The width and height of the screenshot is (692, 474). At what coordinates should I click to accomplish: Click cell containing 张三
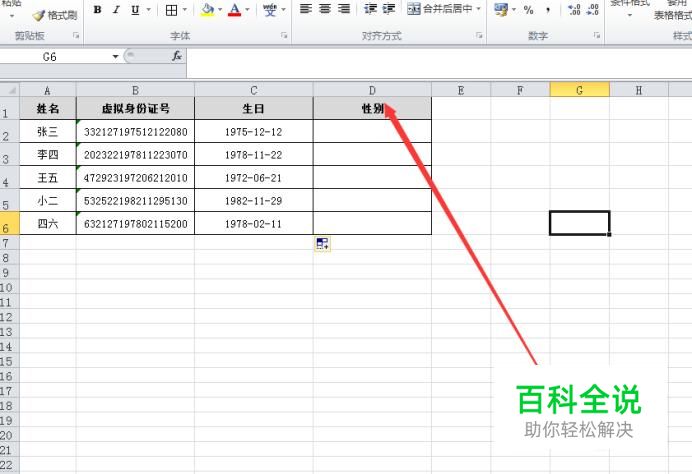[48, 131]
